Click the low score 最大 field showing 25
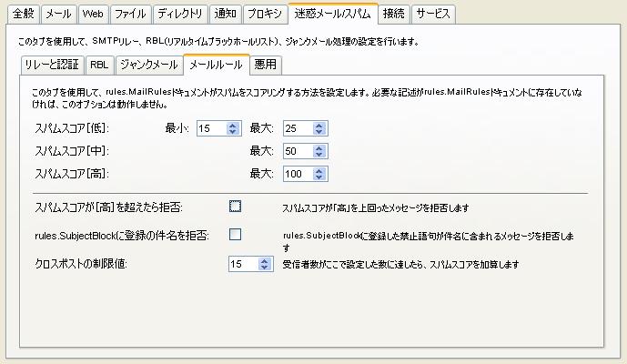Image resolution: width=627 pixels, height=364 pixels. pos(298,128)
